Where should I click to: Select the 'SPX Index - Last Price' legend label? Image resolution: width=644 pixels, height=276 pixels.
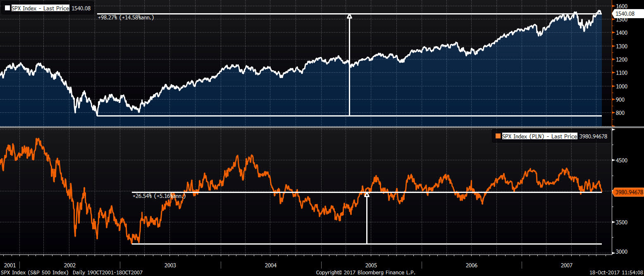[x=40, y=8]
